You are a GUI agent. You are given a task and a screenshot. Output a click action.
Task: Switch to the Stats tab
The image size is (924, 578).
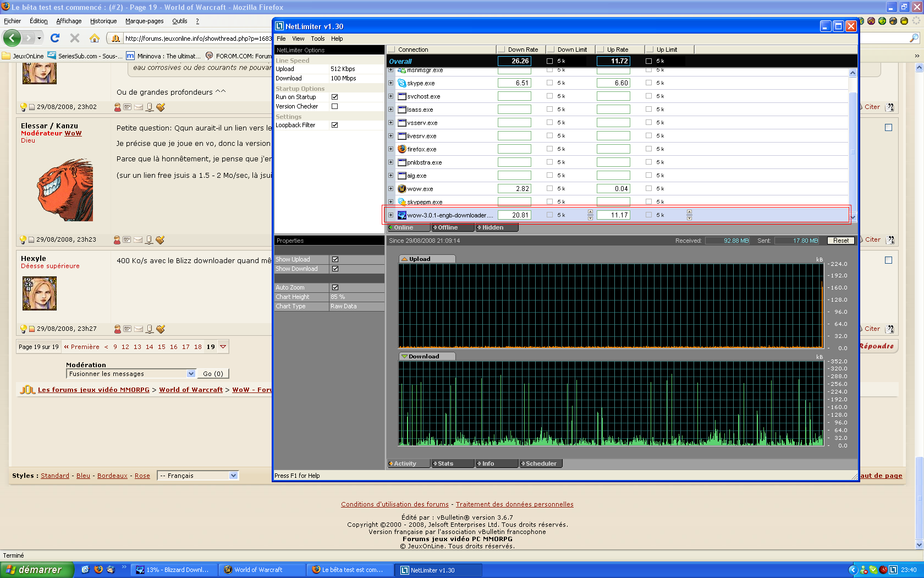pyautogui.click(x=453, y=464)
